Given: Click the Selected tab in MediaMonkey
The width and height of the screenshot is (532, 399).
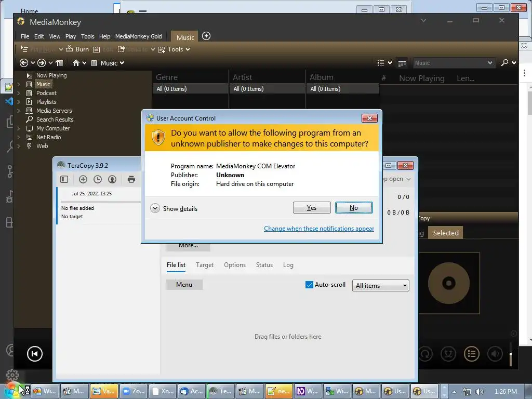Looking at the screenshot, I should tap(445, 233).
